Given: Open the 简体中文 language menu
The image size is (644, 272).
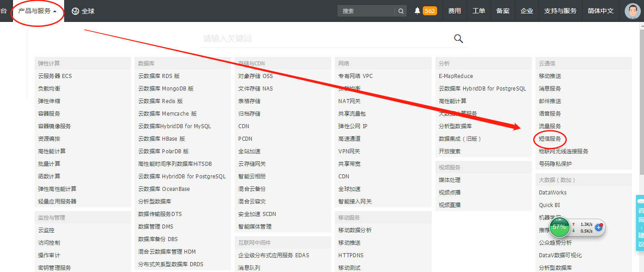Looking at the screenshot, I should [600, 11].
